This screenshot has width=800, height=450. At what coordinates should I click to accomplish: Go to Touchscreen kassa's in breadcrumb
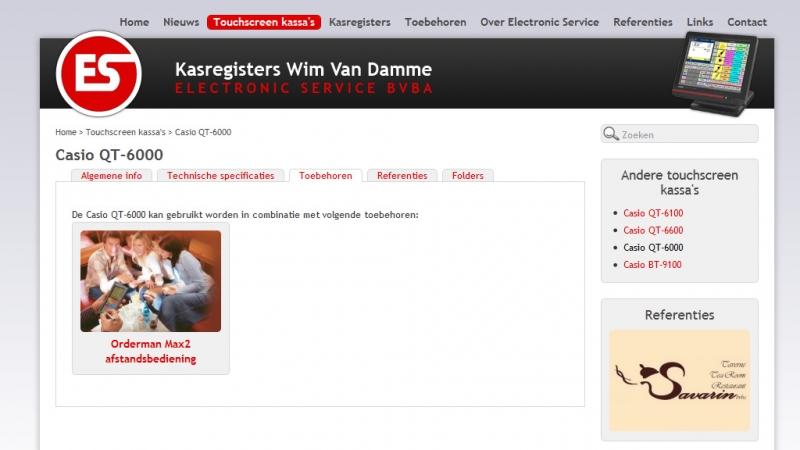coord(126,132)
